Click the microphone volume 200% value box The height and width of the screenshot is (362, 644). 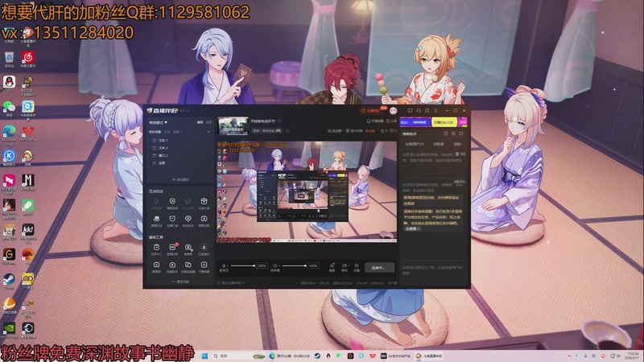click(x=262, y=266)
